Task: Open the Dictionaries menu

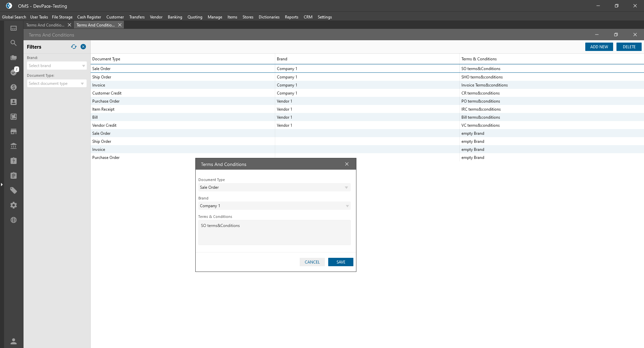Action: (x=269, y=17)
